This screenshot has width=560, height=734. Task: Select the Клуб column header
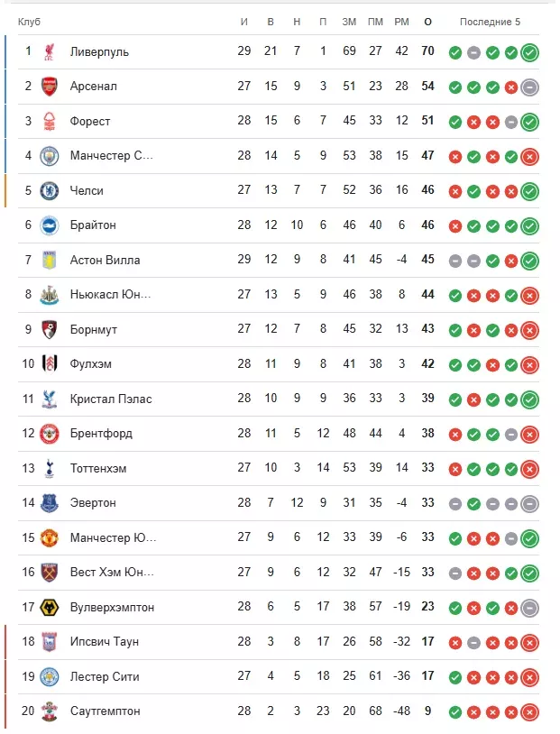29,22
